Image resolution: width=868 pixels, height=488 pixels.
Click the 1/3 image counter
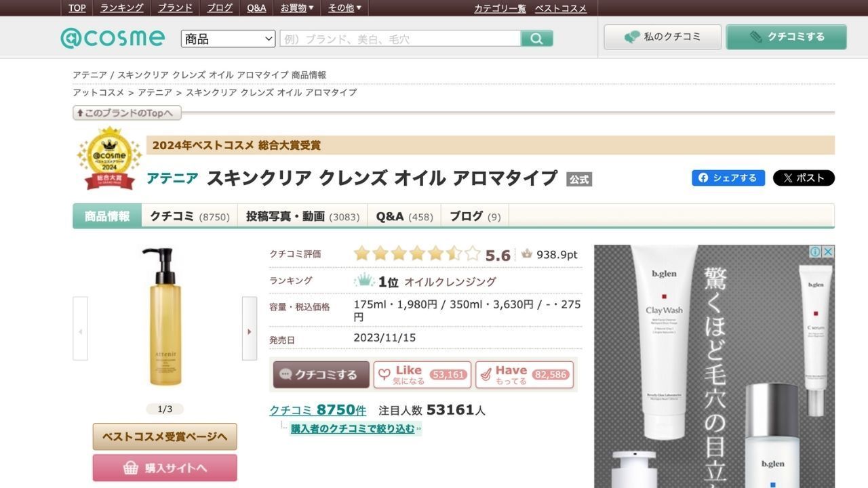(165, 409)
